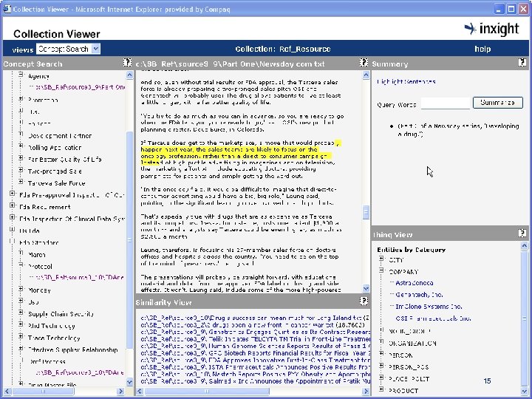
Task: Open 2 drugs open new front document
Action: tap(253, 325)
